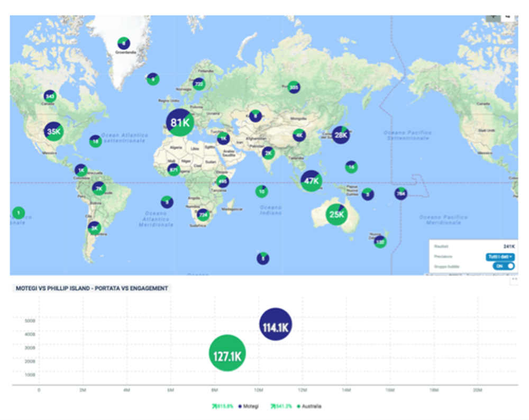Open the 385 bubble over Russia
Screen dimensions: 529x420
(294, 87)
